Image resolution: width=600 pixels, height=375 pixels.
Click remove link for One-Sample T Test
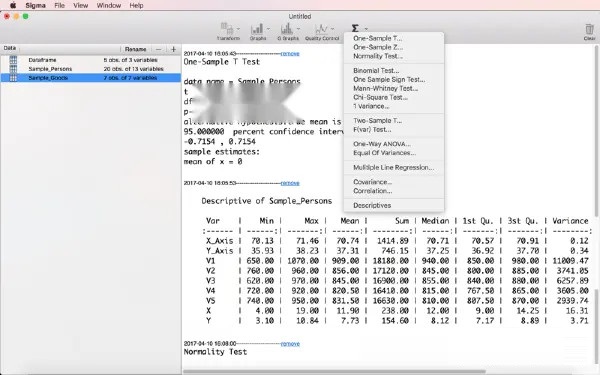pos(290,54)
